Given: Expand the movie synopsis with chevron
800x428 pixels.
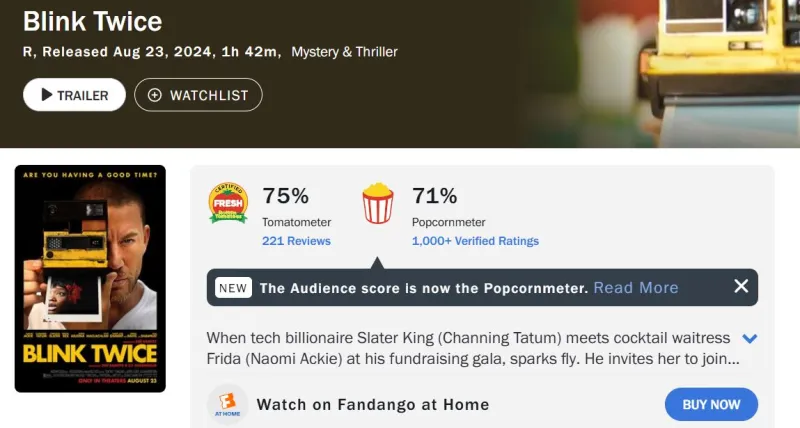Looking at the screenshot, I should click(x=750, y=339).
